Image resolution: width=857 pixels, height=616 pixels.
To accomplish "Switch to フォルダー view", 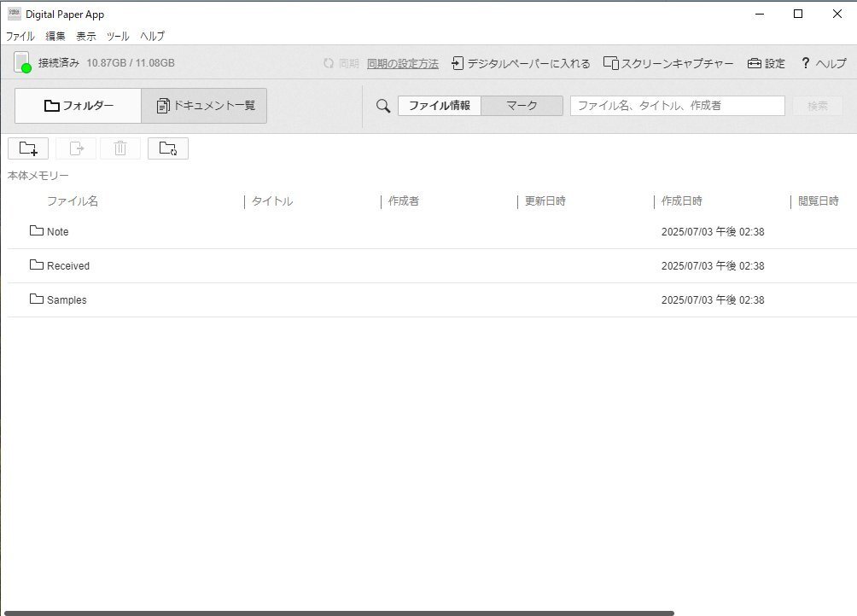I will coord(79,106).
